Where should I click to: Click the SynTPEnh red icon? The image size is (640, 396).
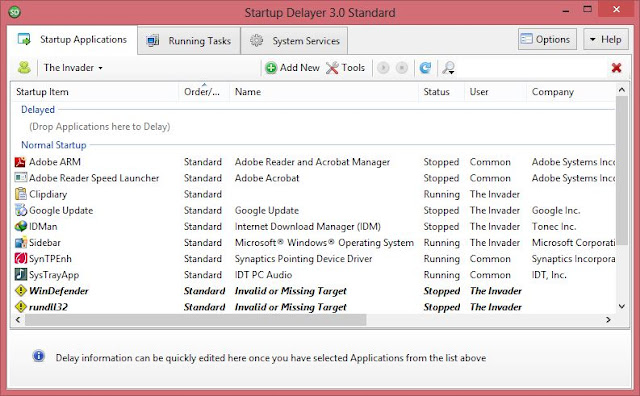click(20, 258)
